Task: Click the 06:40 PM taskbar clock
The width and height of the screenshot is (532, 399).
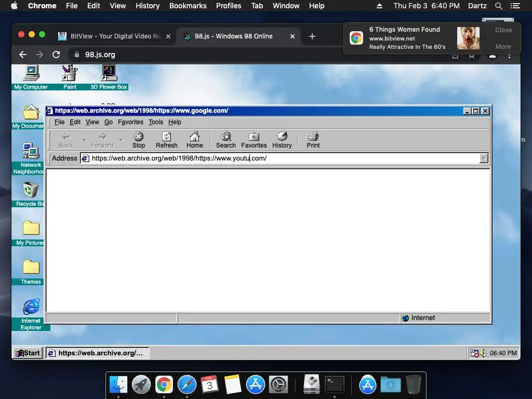Action: click(503, 353)
